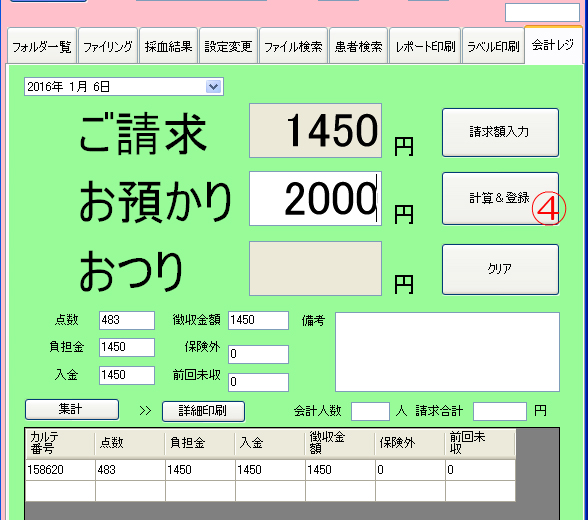Open the レポート印刷 tab
Image resolution: width=588 pixels, height=520 pixels.
[x=425, y=46]
